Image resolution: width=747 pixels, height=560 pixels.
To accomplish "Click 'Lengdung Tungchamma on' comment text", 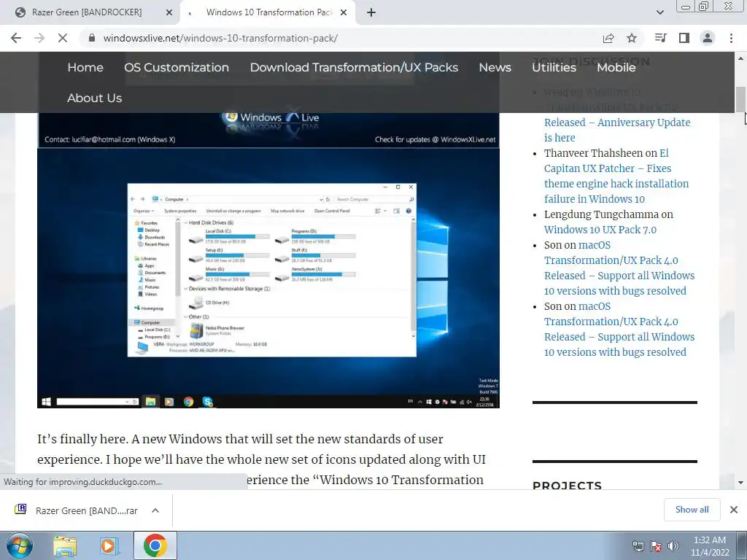I will (608, 214).
